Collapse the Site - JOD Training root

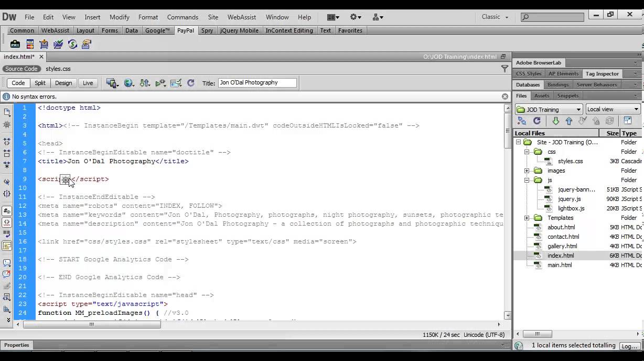(518, 142)
